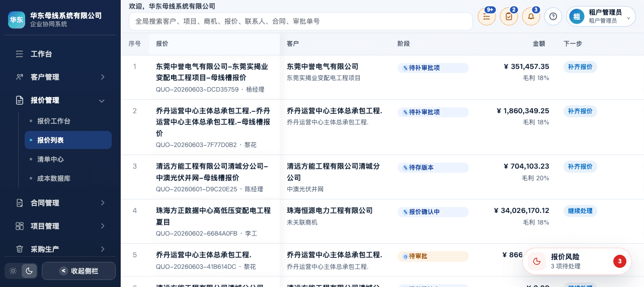The image size is (644, 287).
Task: Click amount ¥ 1,860,349.25
Action: (523, 111)
